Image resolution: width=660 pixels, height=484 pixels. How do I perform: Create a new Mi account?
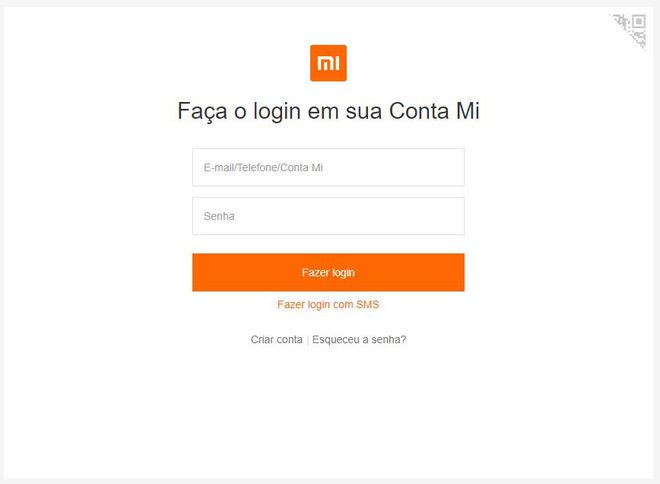coord(277,339)
